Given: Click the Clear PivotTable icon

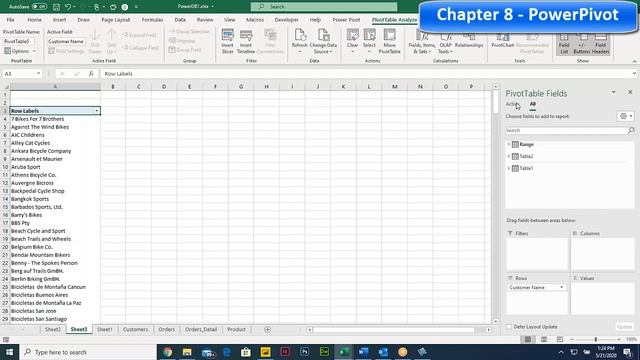Looking at the screenshot, I should [x=353, y=41].
